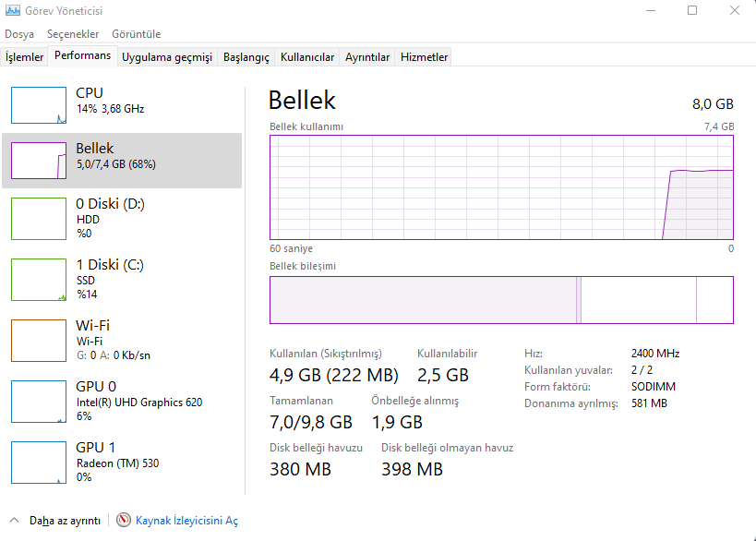Collapse details with Daha az ayrıntı chevron
This screenshot has width=756, height=541.
coord(15,521)
